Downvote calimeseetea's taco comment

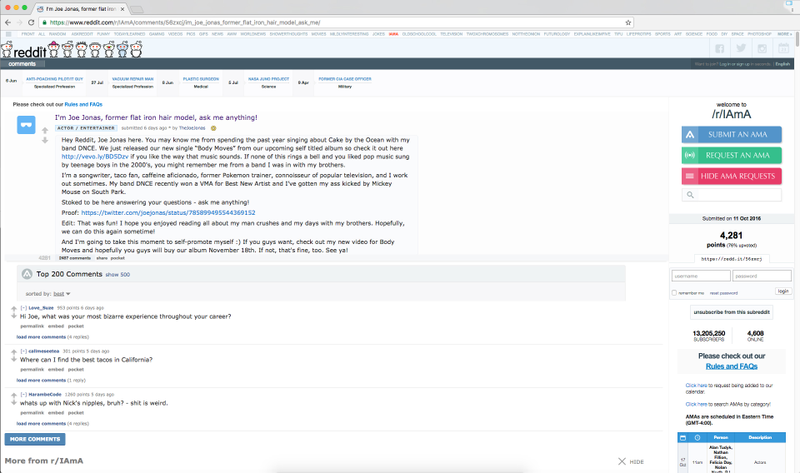coord(14,359)
